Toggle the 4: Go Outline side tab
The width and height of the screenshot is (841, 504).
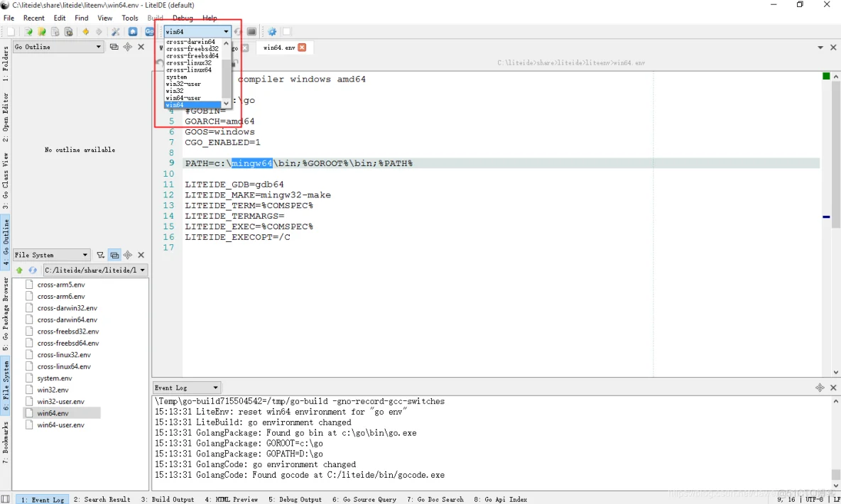tap(6, 242)
